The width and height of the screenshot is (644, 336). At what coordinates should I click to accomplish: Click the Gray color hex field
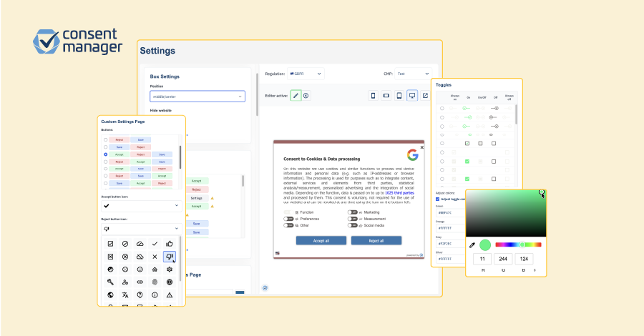450,244
